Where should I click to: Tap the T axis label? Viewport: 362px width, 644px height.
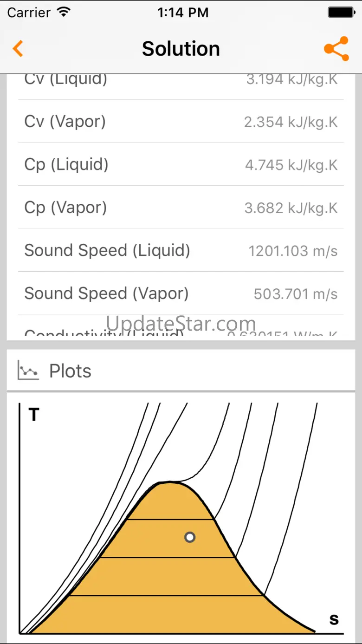[33, 415]
